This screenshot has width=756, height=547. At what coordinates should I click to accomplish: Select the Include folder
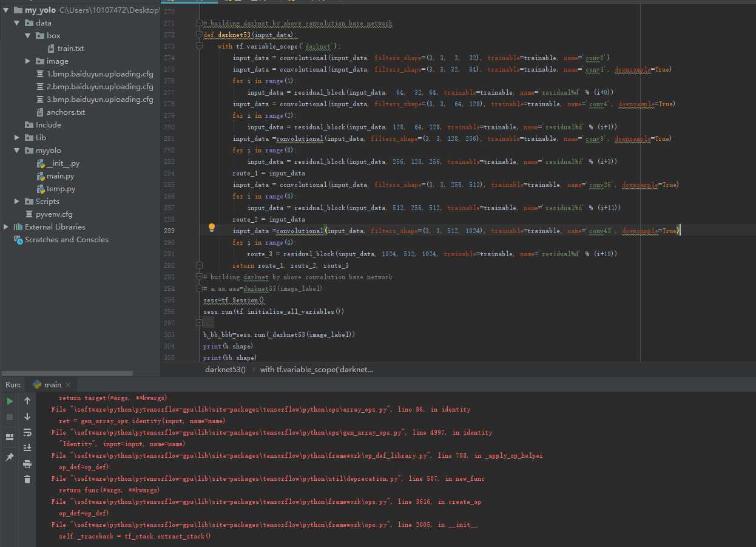pos(48,125)
